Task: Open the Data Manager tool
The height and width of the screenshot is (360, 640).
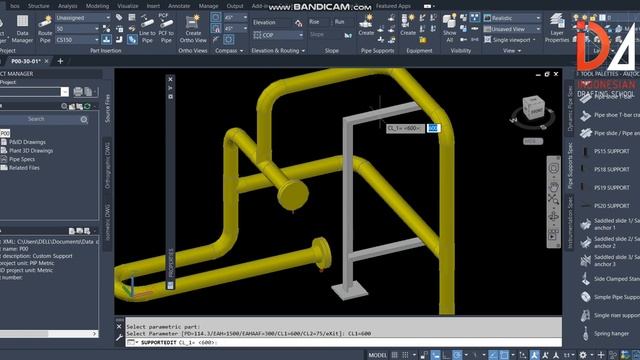Action: pyautogui.click(x=22, y=29)
